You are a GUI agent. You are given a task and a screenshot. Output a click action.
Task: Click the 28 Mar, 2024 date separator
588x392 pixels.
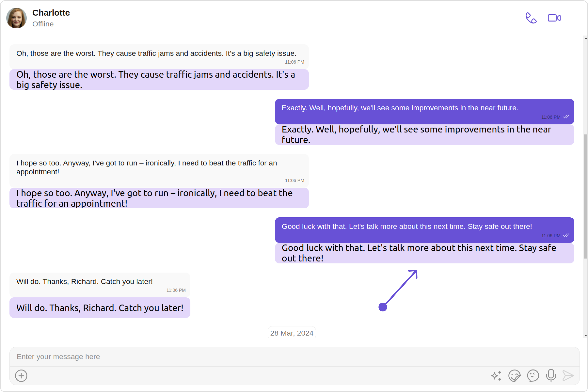(292, 333)
